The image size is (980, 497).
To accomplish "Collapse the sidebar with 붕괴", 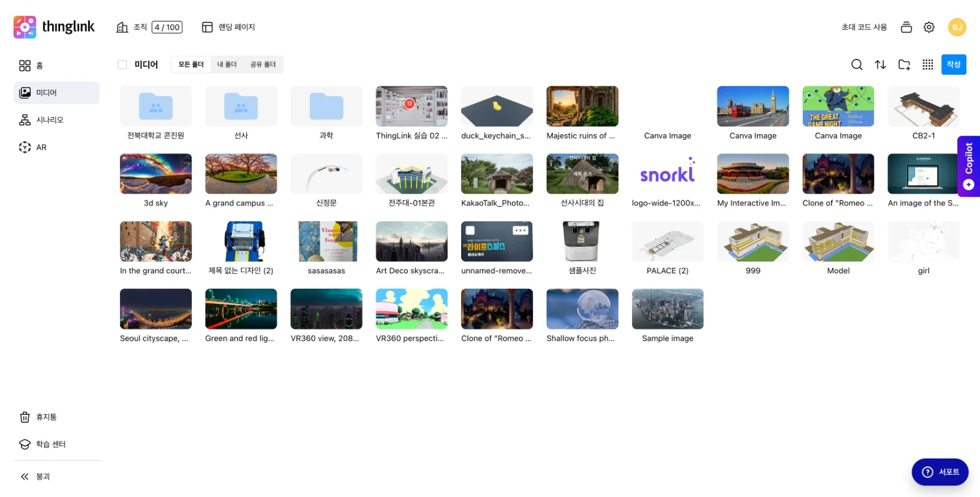I will [56, 477].
